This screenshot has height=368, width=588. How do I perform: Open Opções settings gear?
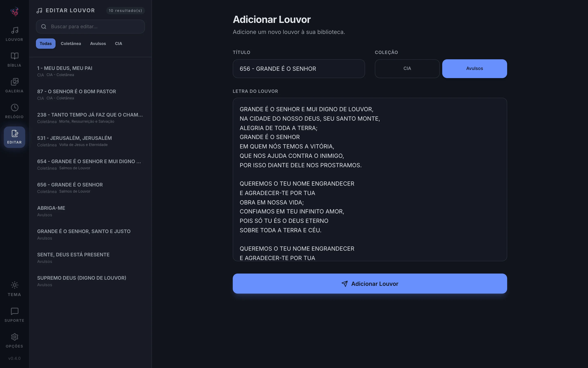pos(14,341)
